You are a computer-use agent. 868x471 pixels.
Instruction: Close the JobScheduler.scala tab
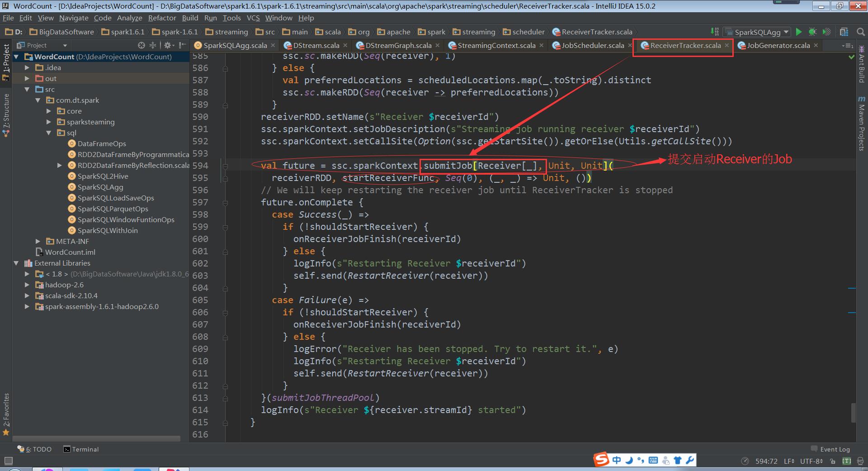(x=630, y=45)
